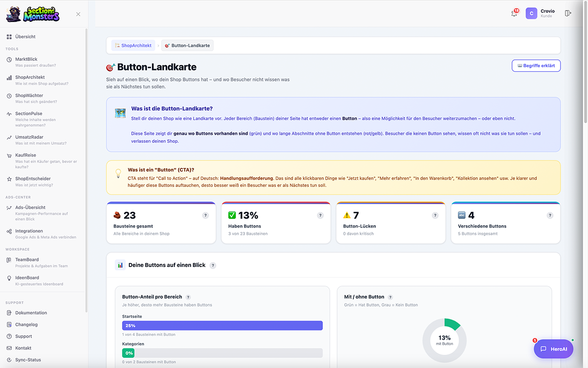
Task: Click help icon beside Button-Anteil pro Bereich
Action: click(x=188, y=297)
